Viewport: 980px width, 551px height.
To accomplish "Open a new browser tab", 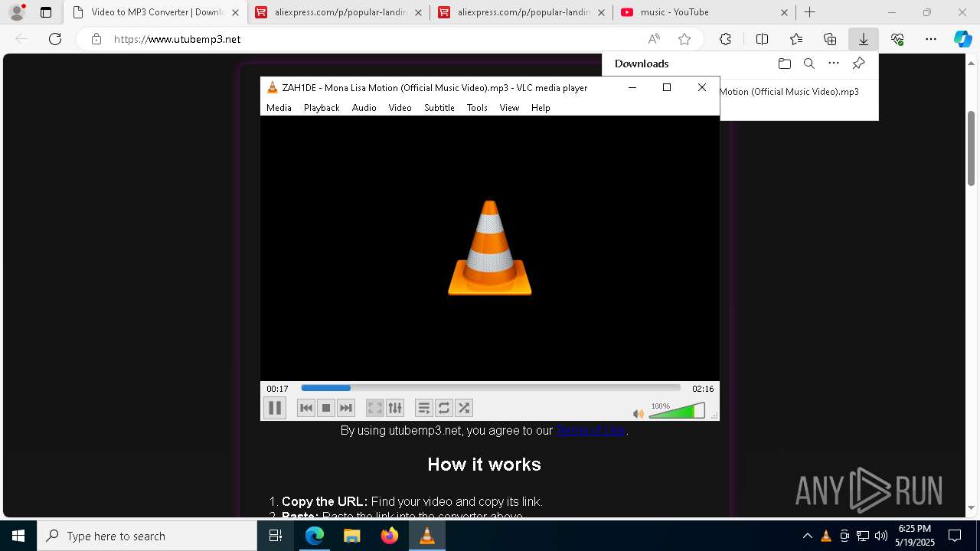I will tap(810, 12).
